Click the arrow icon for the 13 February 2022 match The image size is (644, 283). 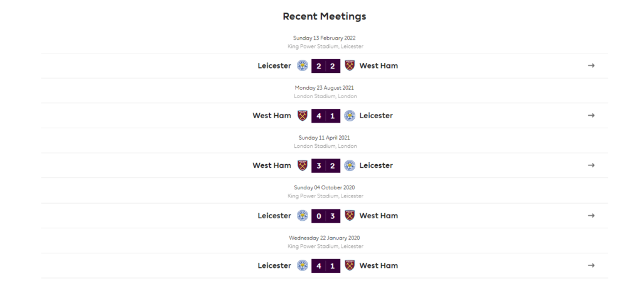(x=591, y=65)
